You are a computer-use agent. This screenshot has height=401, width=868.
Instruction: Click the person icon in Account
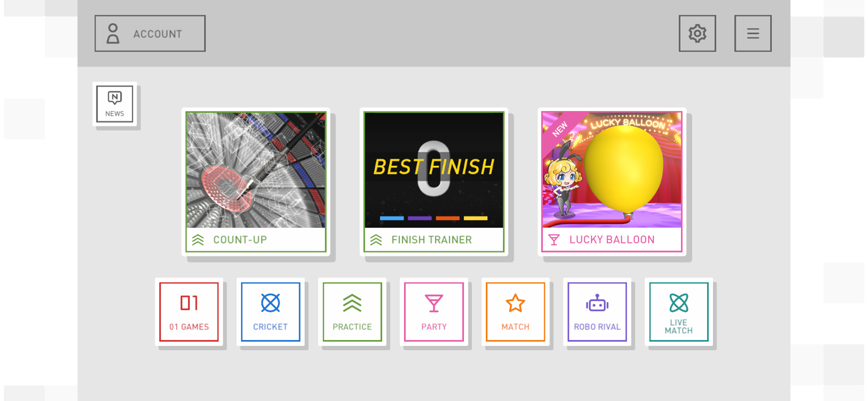tap(113, 33)
